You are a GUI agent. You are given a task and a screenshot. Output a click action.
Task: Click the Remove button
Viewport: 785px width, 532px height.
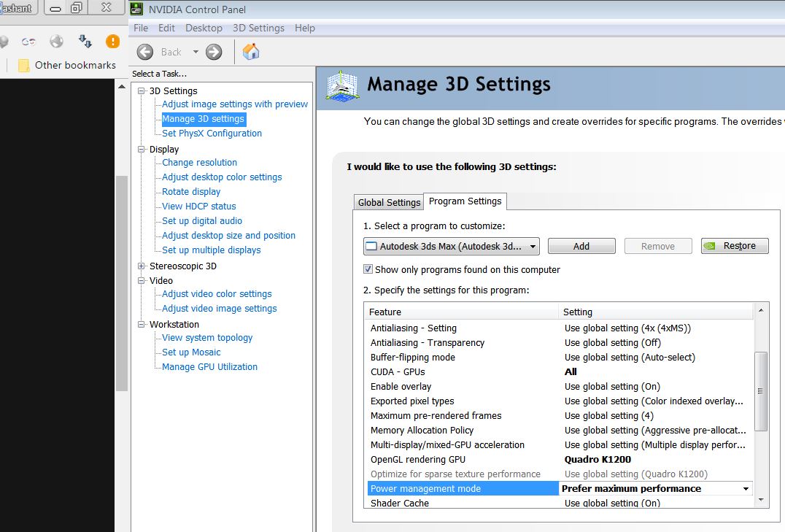658,246
